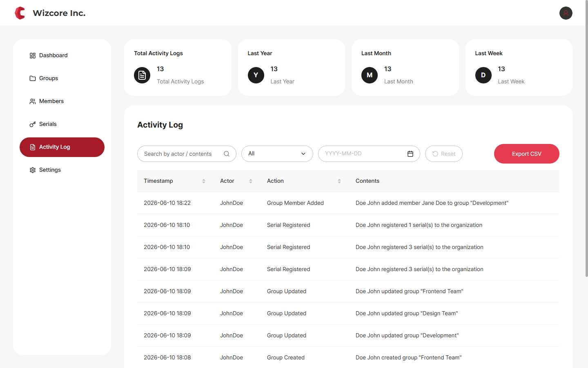The height and width of the screenshot is (368, 588).
Task: Click timestamp 2026-06-10 18:22
Action: coord(167,203)
